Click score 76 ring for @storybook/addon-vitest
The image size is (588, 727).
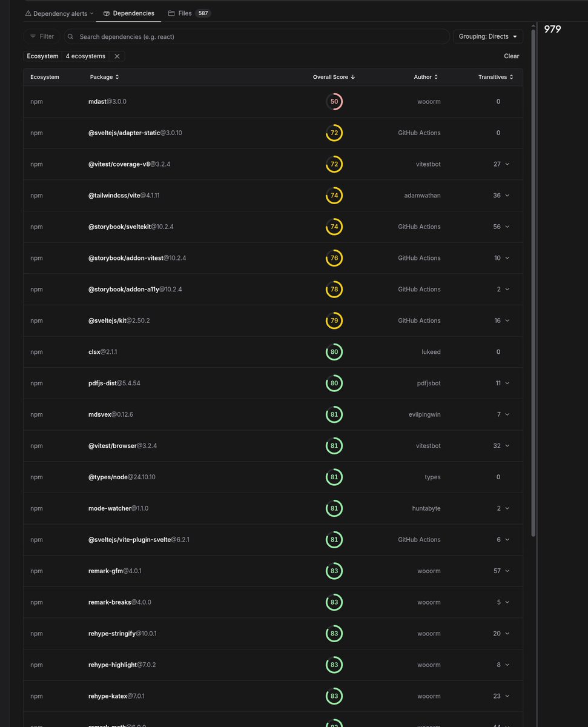(334, 258)
